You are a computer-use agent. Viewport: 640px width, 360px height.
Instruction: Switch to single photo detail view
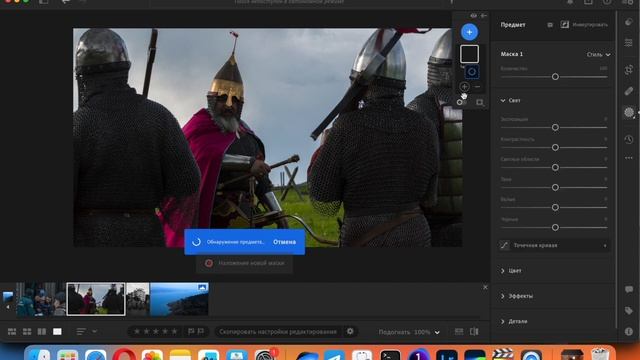[57, 331]
